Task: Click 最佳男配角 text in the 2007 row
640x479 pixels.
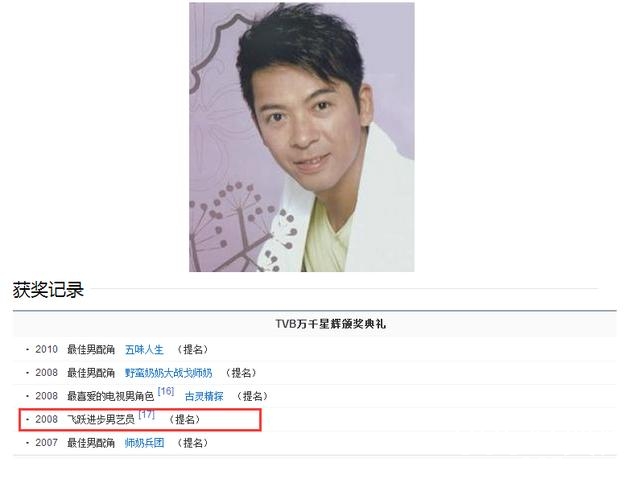Action: tap(91, 443)
